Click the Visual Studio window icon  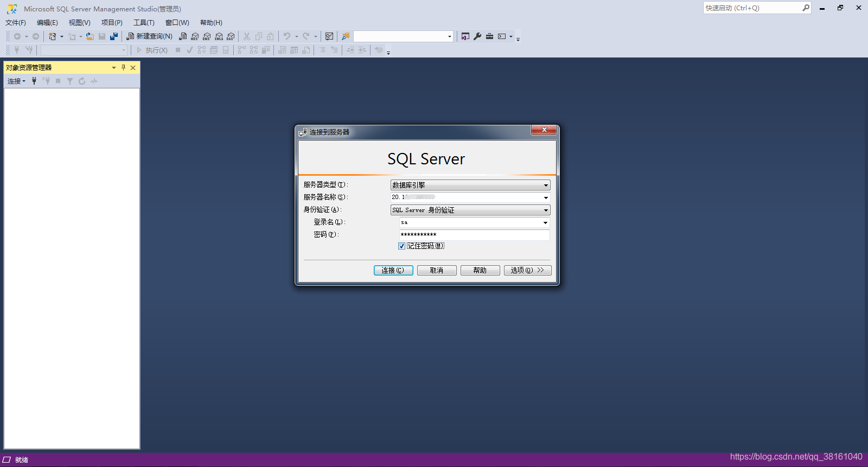tap(465, 36)
